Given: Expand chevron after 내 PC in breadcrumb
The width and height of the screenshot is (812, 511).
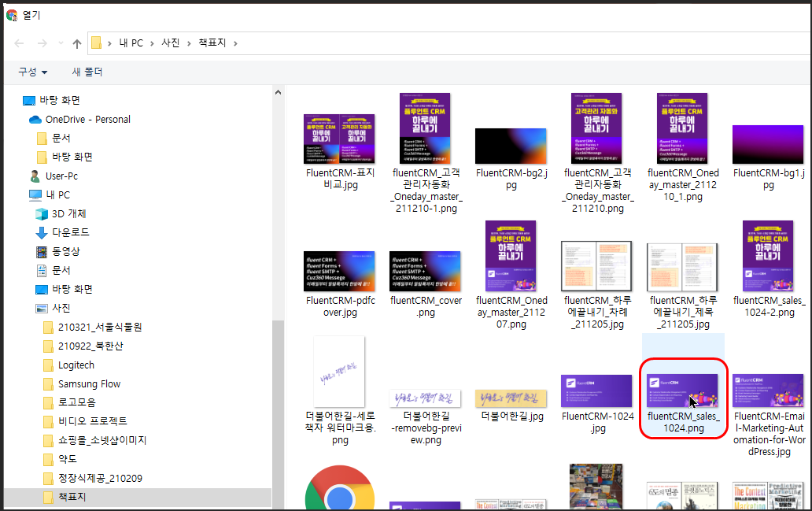Looking at the screenshot, I should 153,43.
